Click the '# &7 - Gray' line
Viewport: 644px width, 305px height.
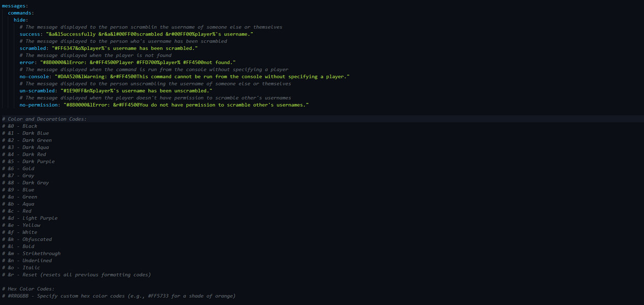(x=18, y=176)
